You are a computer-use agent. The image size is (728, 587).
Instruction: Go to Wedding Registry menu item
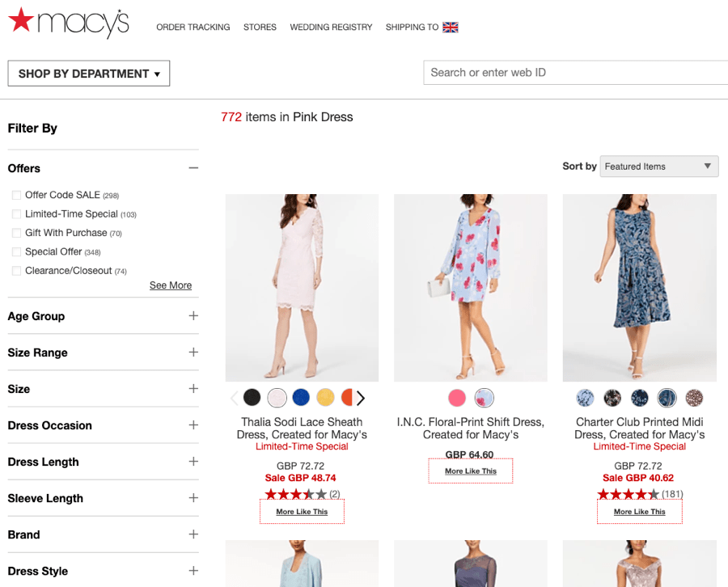pyautogui.click(x=331, y=27)
